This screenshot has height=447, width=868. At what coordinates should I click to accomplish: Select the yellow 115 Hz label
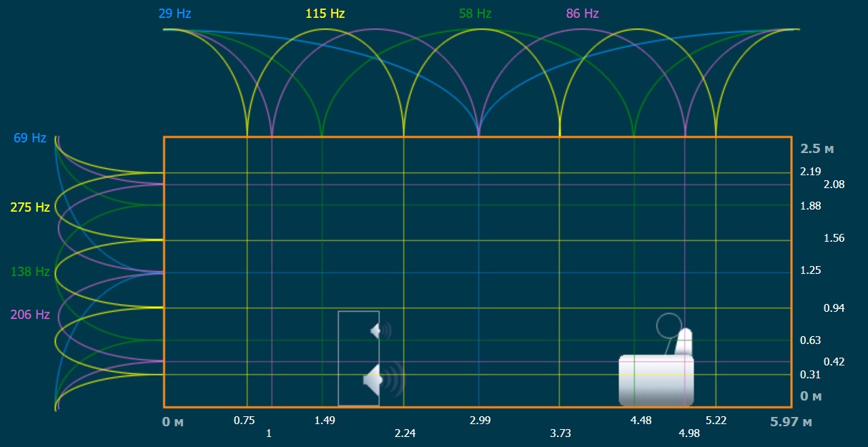(x=325, y=14)
